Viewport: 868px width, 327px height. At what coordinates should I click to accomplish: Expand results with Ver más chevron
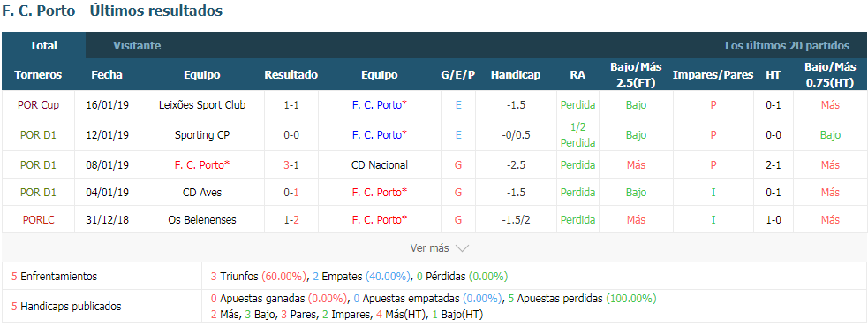click(440, 248)
